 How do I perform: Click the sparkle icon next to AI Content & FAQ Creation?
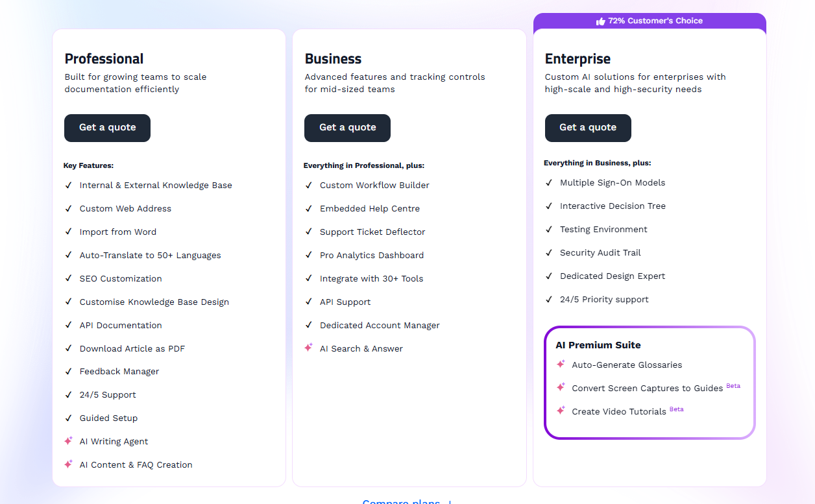[68, 464]
